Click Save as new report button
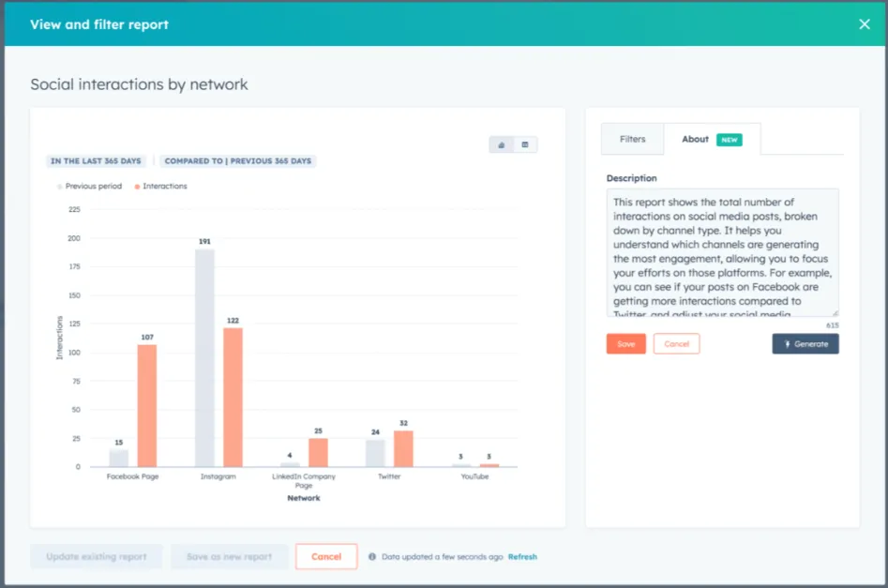 pyautogui.click(x=230, y=557)
